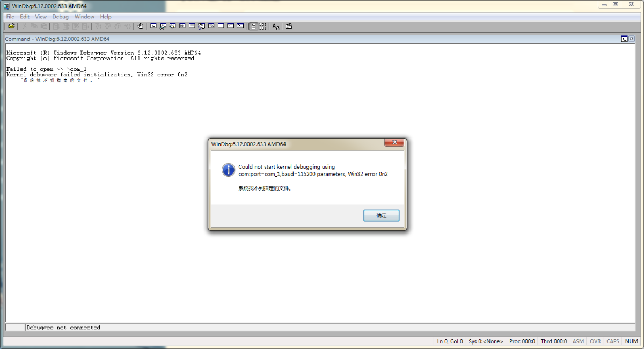Click the Font (AA) toolbar icon
This screenshot has width=644, height=349.
point(276,26)
